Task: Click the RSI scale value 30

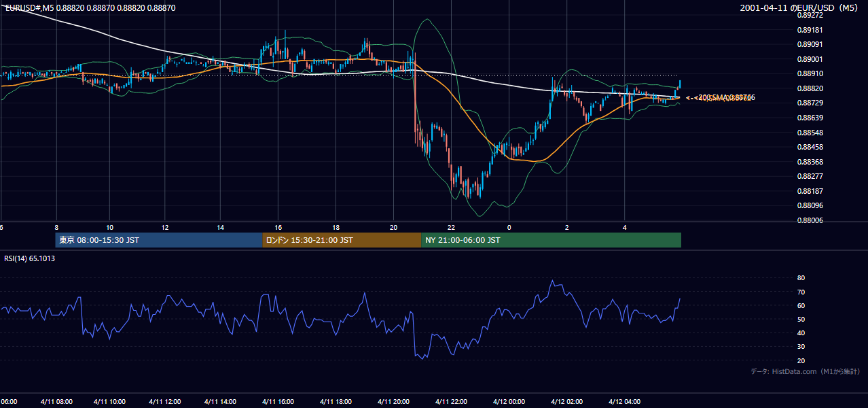Action: [801, 346]
